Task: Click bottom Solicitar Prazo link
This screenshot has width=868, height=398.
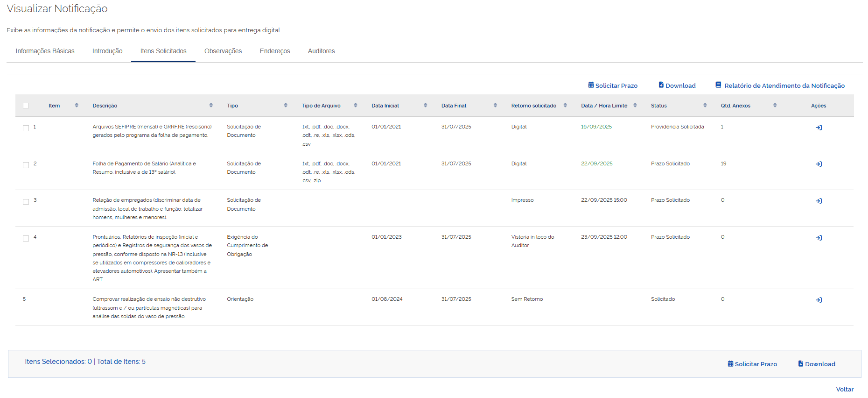Action: pos(752,364)
